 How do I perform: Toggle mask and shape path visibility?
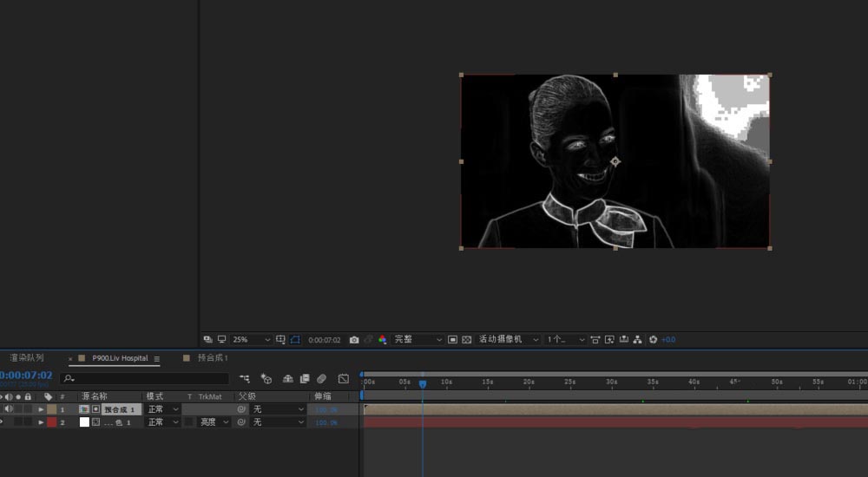(295, 340)
